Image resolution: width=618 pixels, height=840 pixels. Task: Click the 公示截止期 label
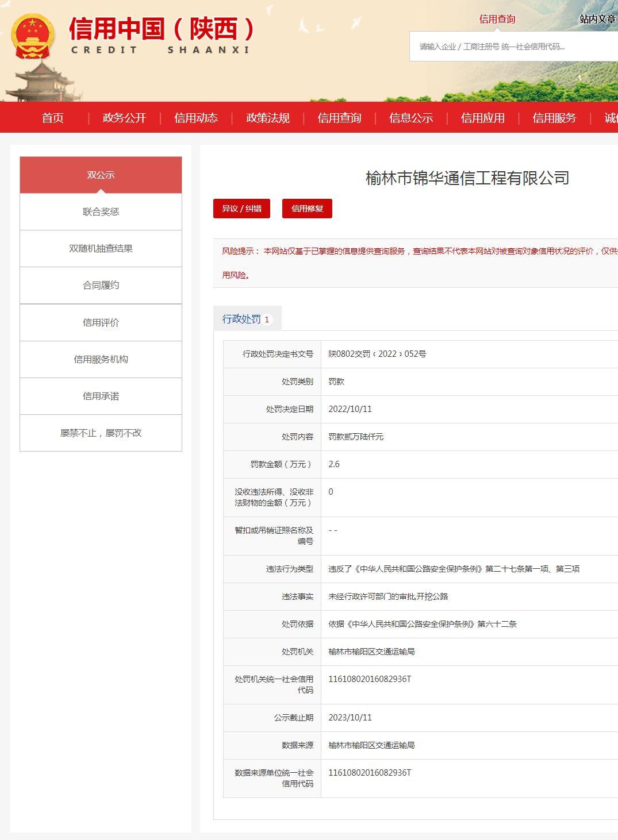click(294, 718)
